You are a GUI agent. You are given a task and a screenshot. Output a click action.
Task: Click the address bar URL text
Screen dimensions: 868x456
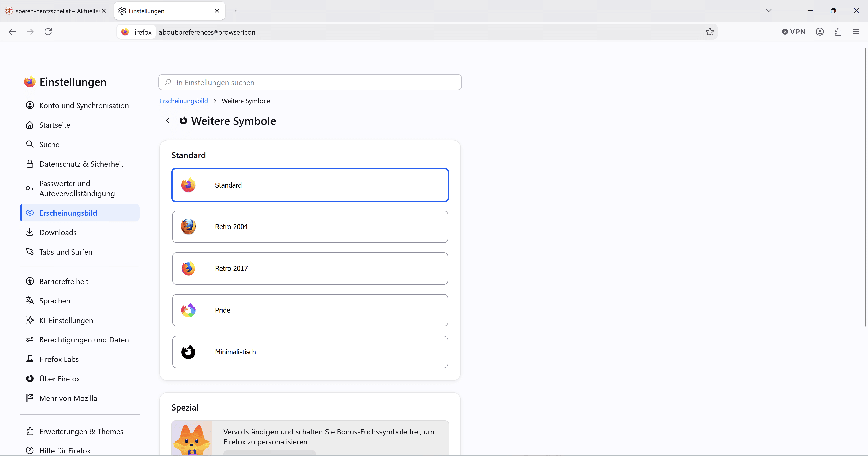207,32
